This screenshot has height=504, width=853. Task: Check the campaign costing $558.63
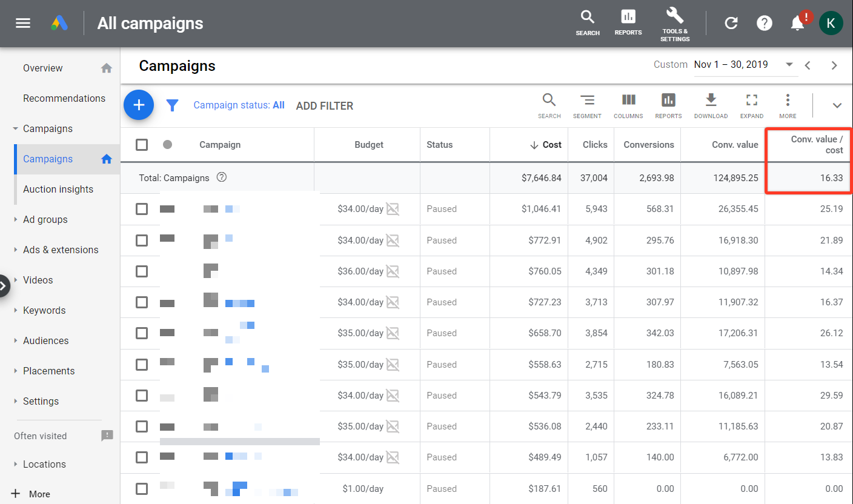click(142, 365)
